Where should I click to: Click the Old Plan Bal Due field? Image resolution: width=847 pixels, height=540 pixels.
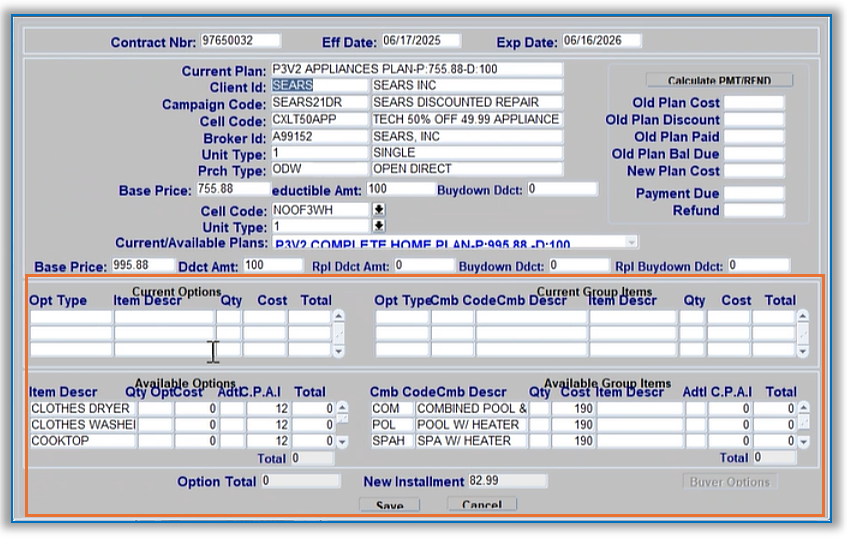[x=754, y=154]
